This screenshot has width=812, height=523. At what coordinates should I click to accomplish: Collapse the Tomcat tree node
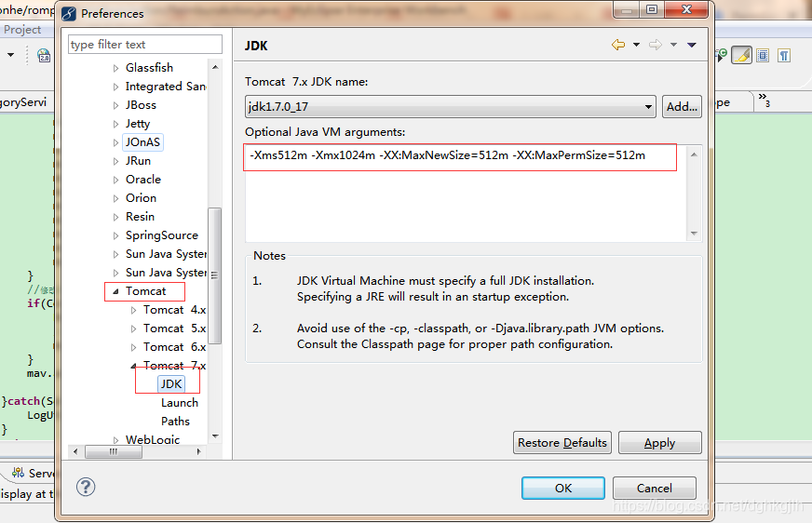[116, 291]
